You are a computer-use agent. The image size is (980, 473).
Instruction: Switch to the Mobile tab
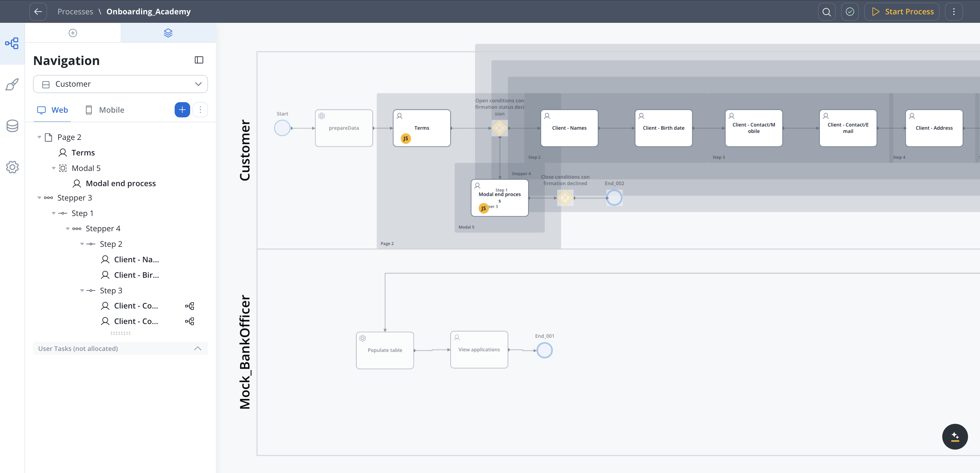pyautogui.click(x=105, y=109)
